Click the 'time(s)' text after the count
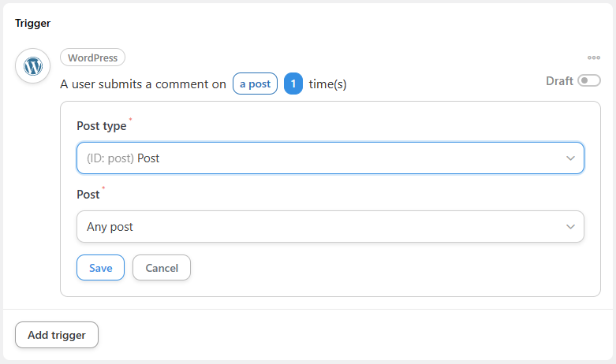The image size is (616, 364). [327, 84]
